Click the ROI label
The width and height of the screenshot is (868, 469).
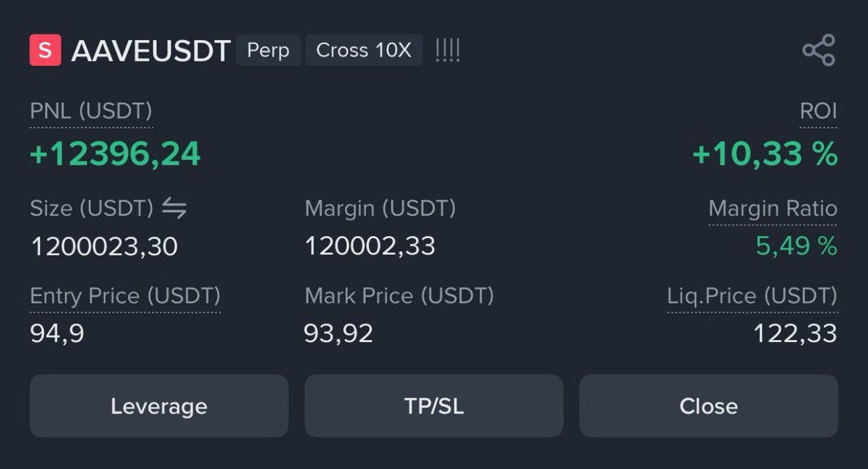(x=818, y=111)
